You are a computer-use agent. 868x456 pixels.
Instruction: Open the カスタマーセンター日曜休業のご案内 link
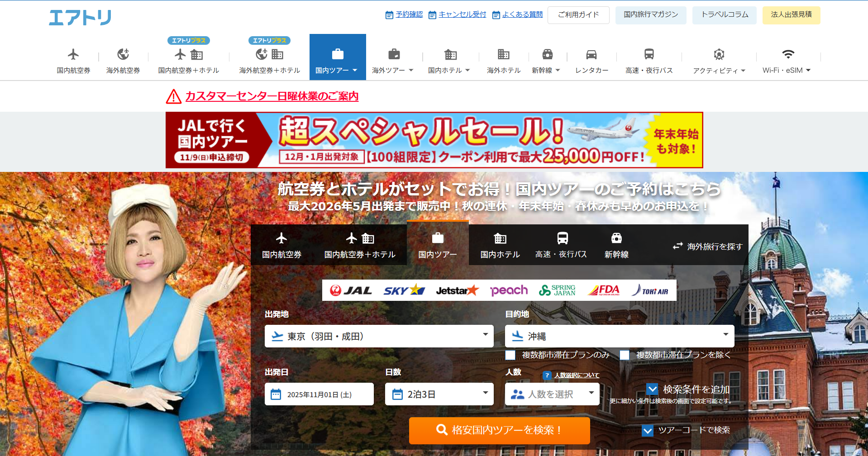point(272,96)
